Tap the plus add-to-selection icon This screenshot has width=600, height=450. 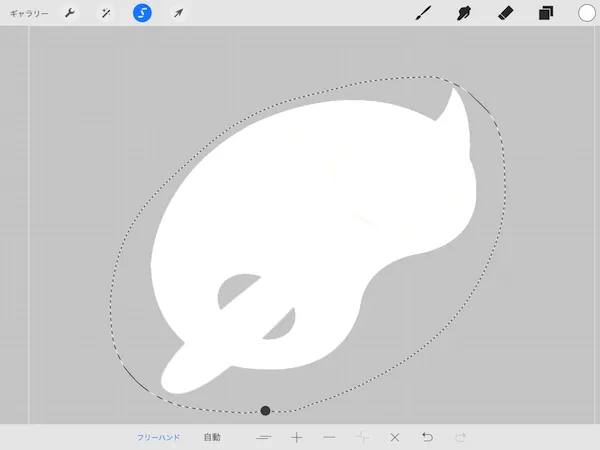(x=297, y=437)
